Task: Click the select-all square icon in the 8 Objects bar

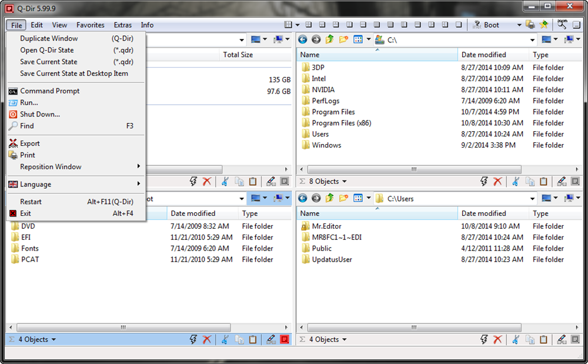Action: pos(575,182)
